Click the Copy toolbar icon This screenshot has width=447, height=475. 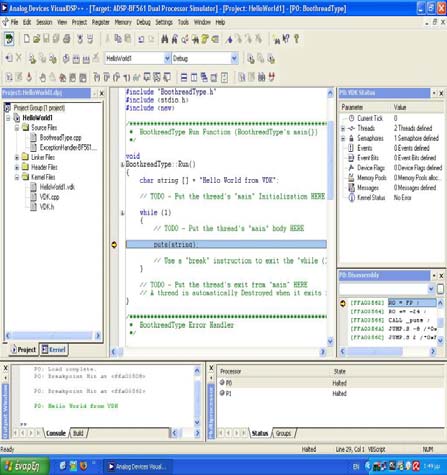point(118,39)
